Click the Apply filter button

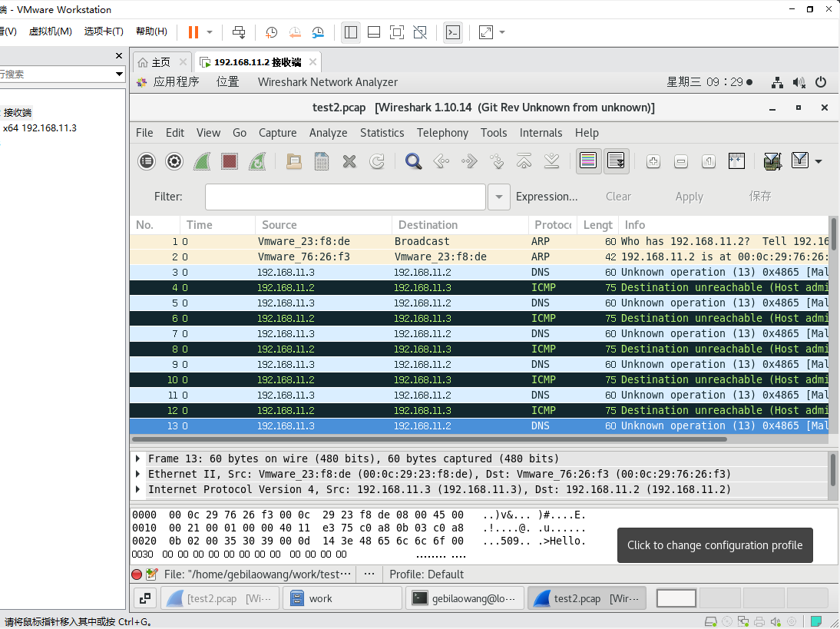click(689, 197)
